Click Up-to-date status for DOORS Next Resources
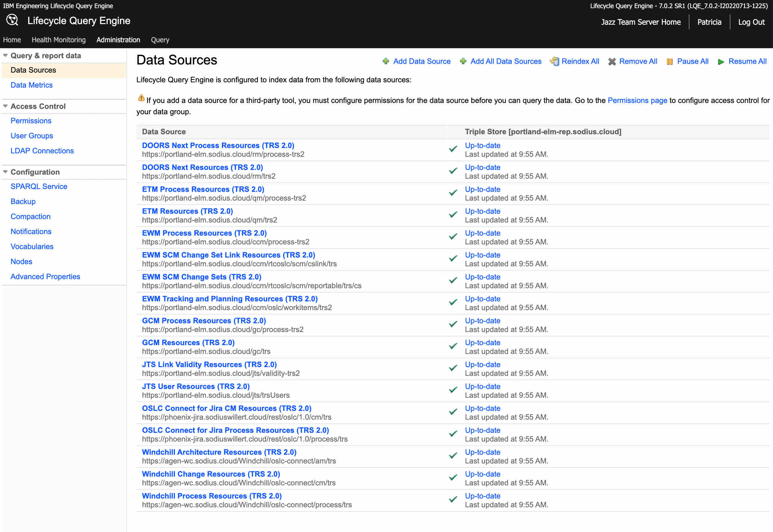 click(x=482, y=167)
